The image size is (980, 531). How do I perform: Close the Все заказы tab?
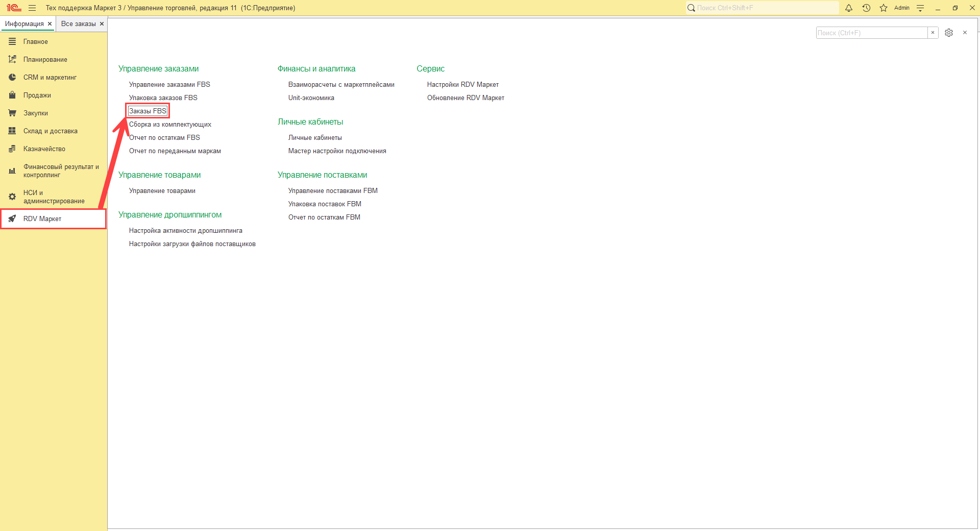[x=102, y=24]
